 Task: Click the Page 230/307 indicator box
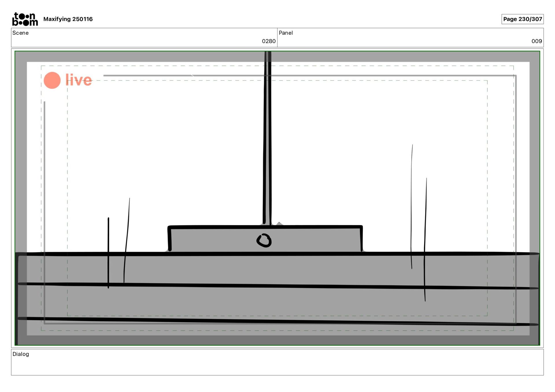[x=522, y=19]
